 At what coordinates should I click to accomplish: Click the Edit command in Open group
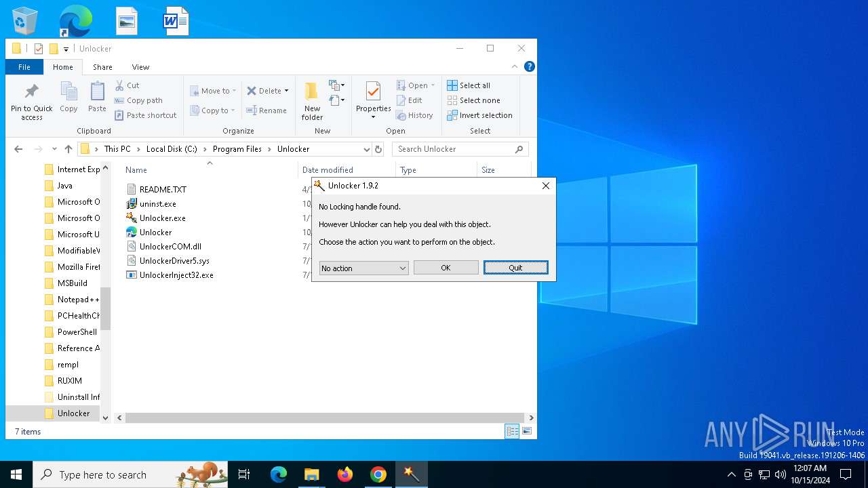[x=409, y=100]
